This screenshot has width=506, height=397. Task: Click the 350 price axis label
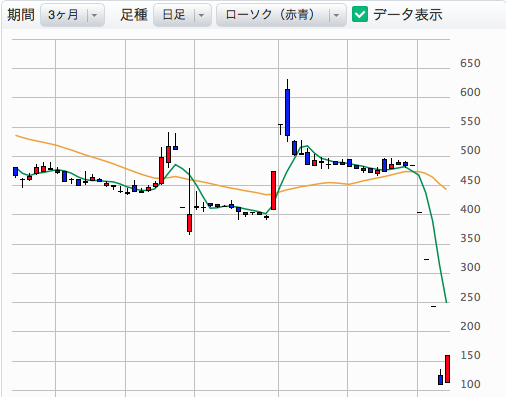470,238
